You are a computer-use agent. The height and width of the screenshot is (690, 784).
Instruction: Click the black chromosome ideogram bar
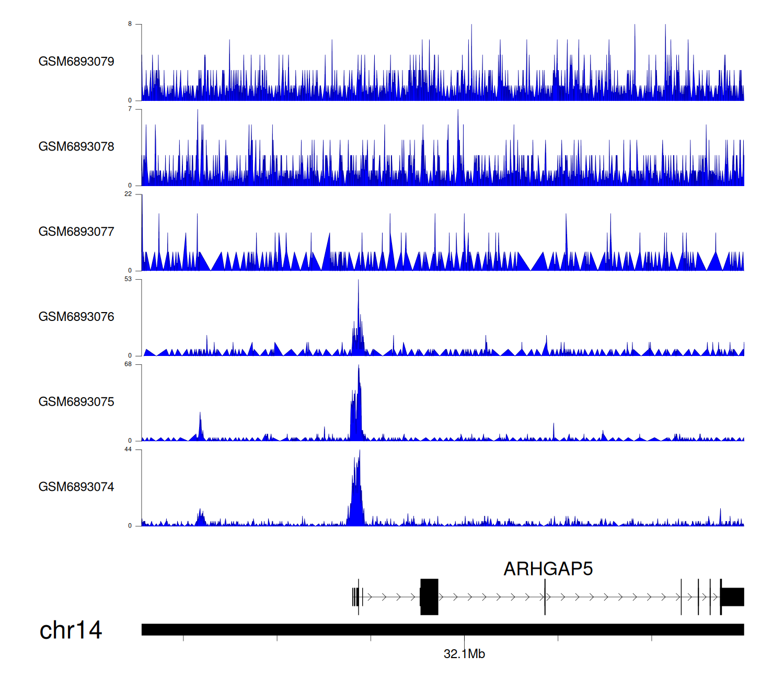point(442,629)
